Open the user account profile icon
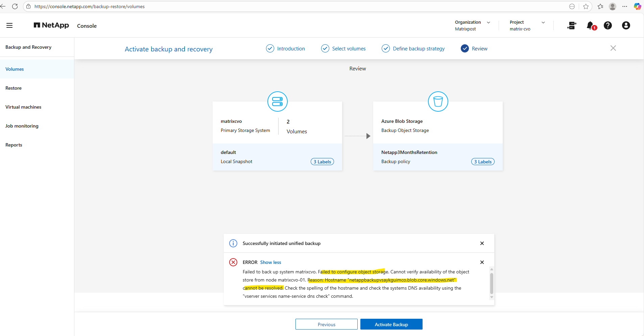644x336 pixels. [626, 25]
